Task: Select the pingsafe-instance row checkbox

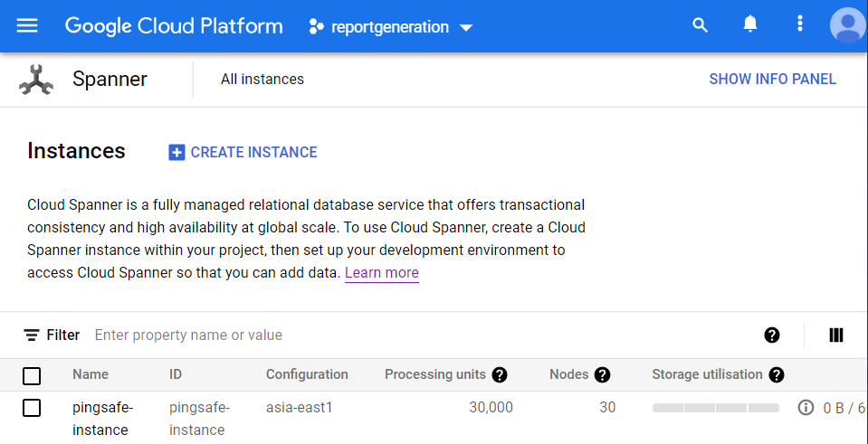Action: [x=32, y=409]
